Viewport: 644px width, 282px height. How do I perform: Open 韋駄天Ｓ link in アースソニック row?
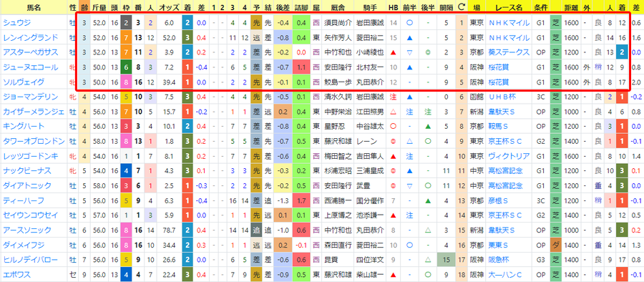(x=502, y=230)
